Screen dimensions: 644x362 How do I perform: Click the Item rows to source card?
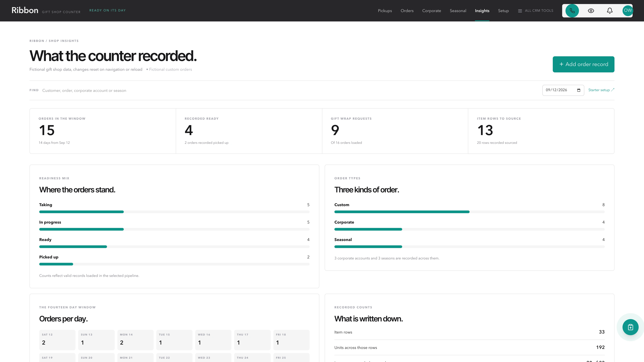(541, 131)
